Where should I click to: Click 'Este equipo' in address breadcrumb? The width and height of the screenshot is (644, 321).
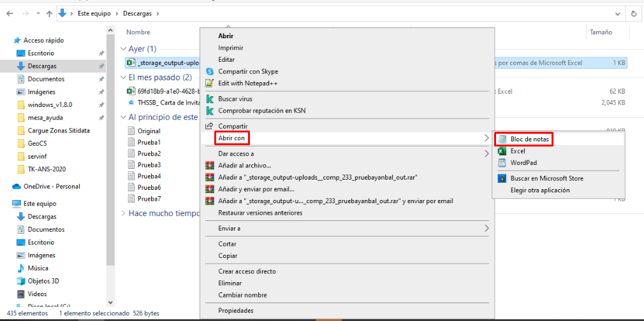(x=94, y=13)
